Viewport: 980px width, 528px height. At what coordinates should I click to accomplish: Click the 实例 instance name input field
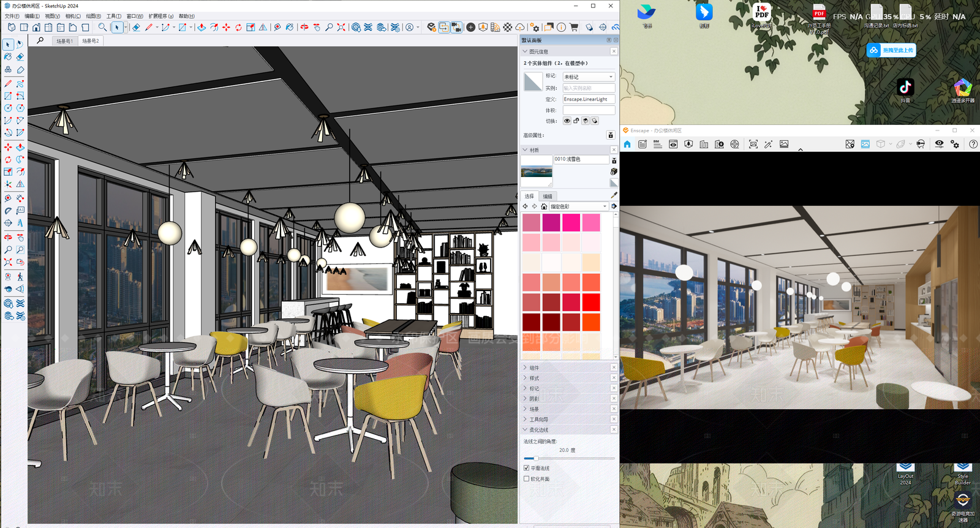589,88
